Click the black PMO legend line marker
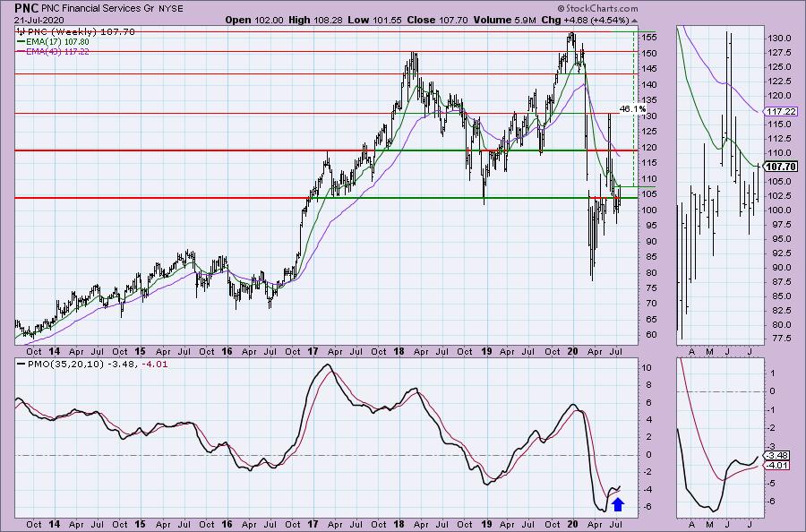806x532 pixels. 20,364
